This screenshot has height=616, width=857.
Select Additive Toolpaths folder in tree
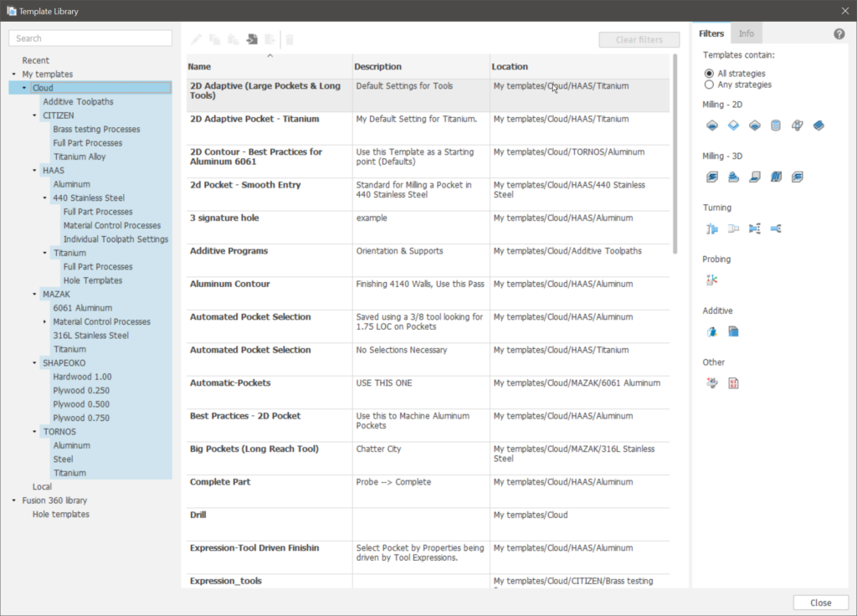point(78,101)
